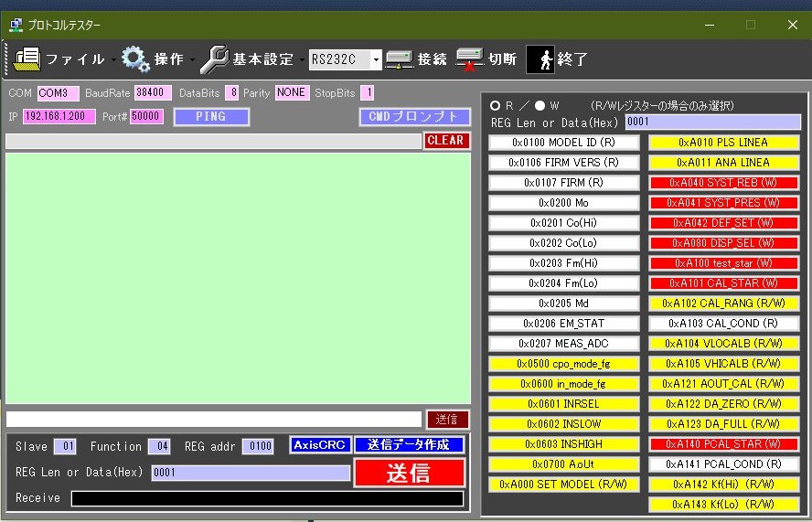The height and width of the screenshot is (522, 812).
Task: Select 0x0206 EM_STAT register
Action: pos(564,325)
